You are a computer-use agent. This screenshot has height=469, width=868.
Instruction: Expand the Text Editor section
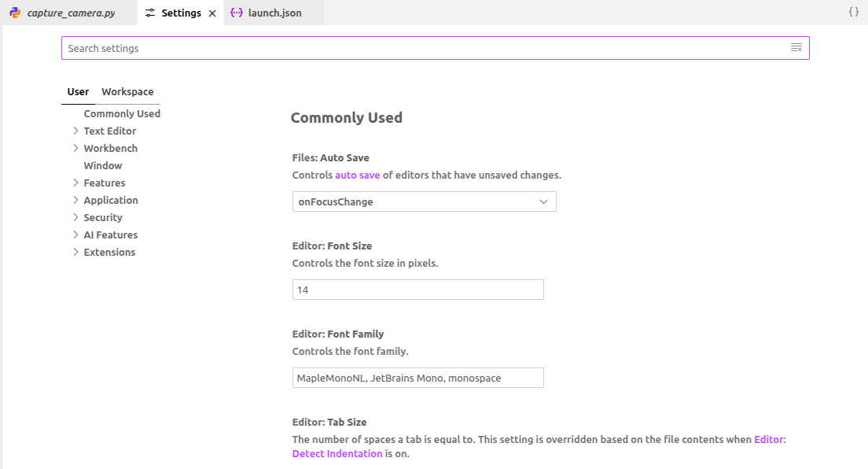coord(75,131)
